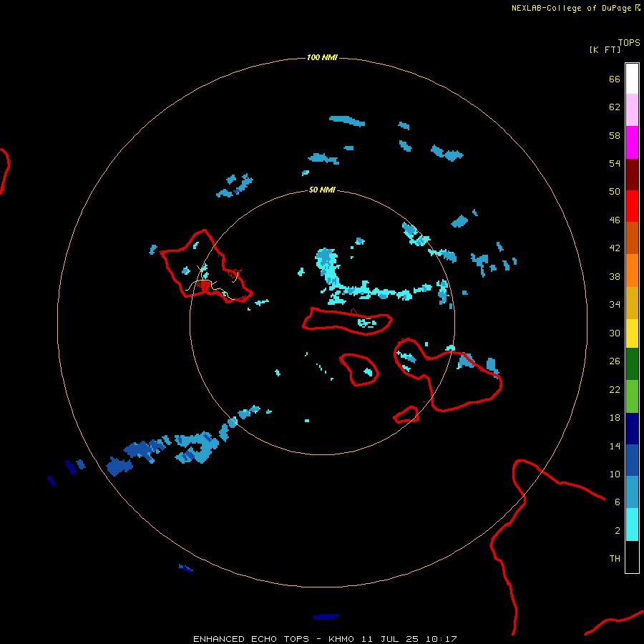This screenshot has width=644, height=644.
Task: Select the bright red 50 kft swatch
Action: [632, 206]
